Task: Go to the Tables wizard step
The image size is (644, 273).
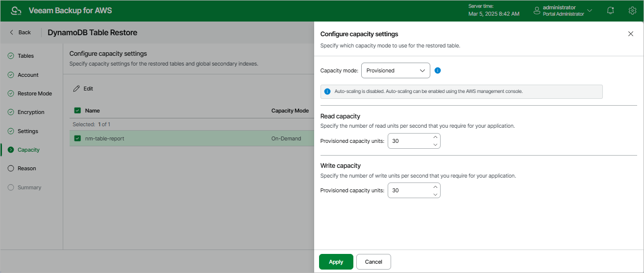Action: 25,56
